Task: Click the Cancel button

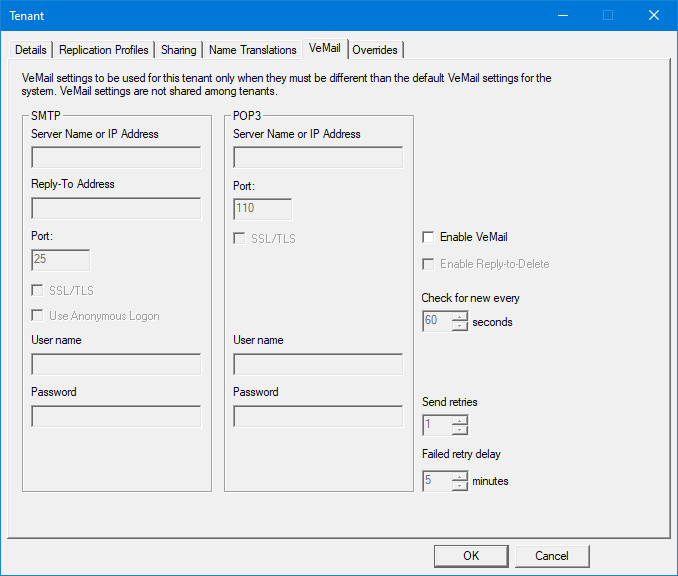Action: pos(551,556)
